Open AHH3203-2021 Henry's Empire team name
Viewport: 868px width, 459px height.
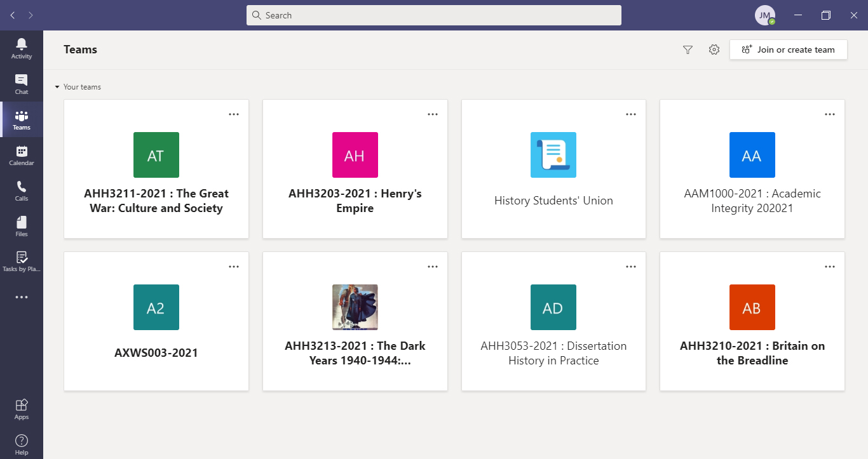[x=355, y=201]
